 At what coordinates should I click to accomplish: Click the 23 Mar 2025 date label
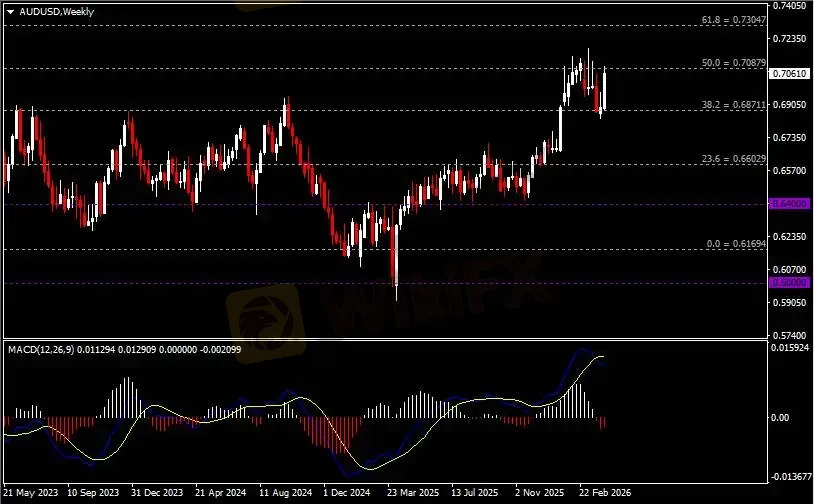pos(413,493)
